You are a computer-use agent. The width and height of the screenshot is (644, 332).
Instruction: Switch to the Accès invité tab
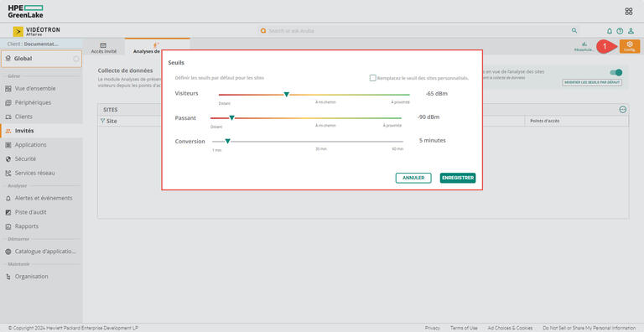pyautogui.click(x=103, y=48)
